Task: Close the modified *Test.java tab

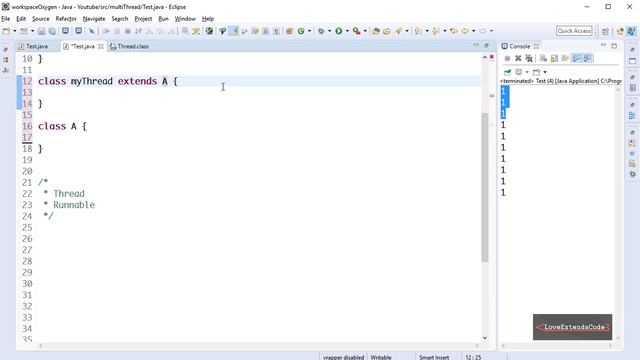Action: (x=100, y=47)
